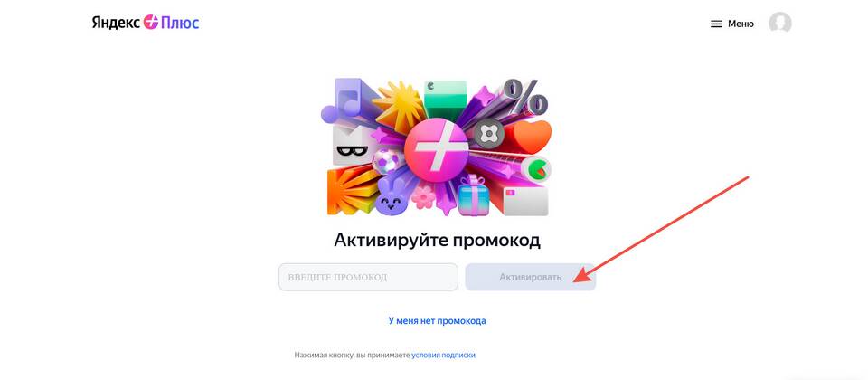Focus the ВВЕДИТЕ ПРОМОКОД input field

368,277
